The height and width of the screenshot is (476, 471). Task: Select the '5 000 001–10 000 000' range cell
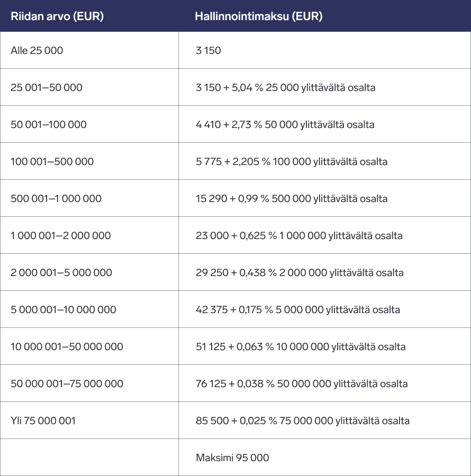pyautogui.click(x=64, y=310)
